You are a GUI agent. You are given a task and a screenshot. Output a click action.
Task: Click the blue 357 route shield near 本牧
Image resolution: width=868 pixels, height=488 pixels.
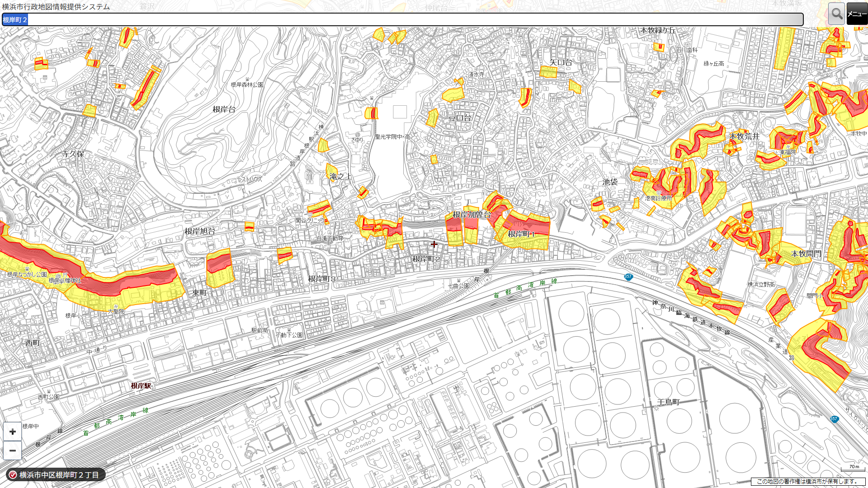point(628,277)
